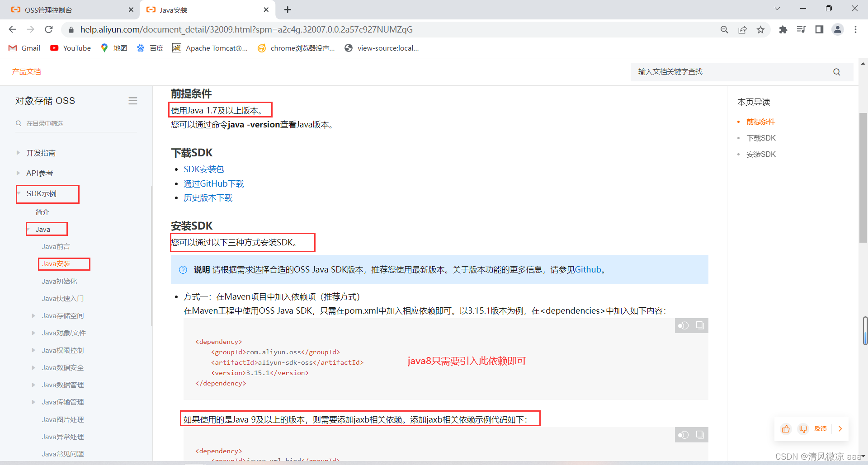
Task: Toggle the browser side panel icon
Action: click(819, 29)
